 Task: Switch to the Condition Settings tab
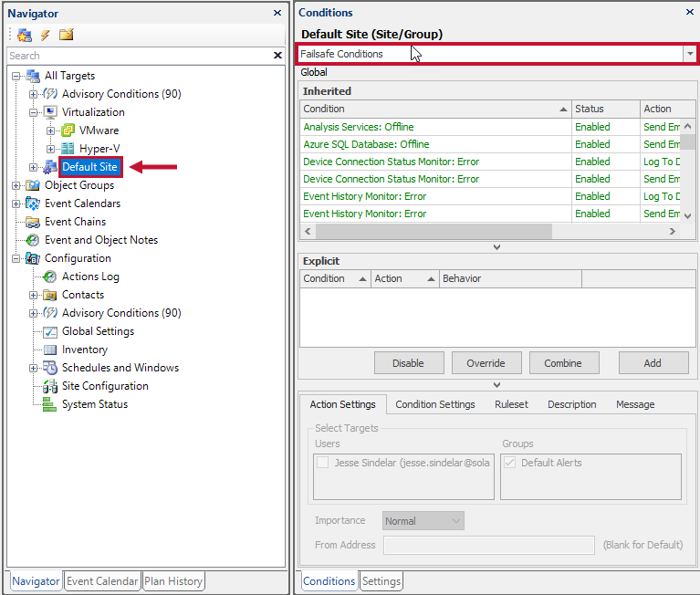tap(435, 404)
